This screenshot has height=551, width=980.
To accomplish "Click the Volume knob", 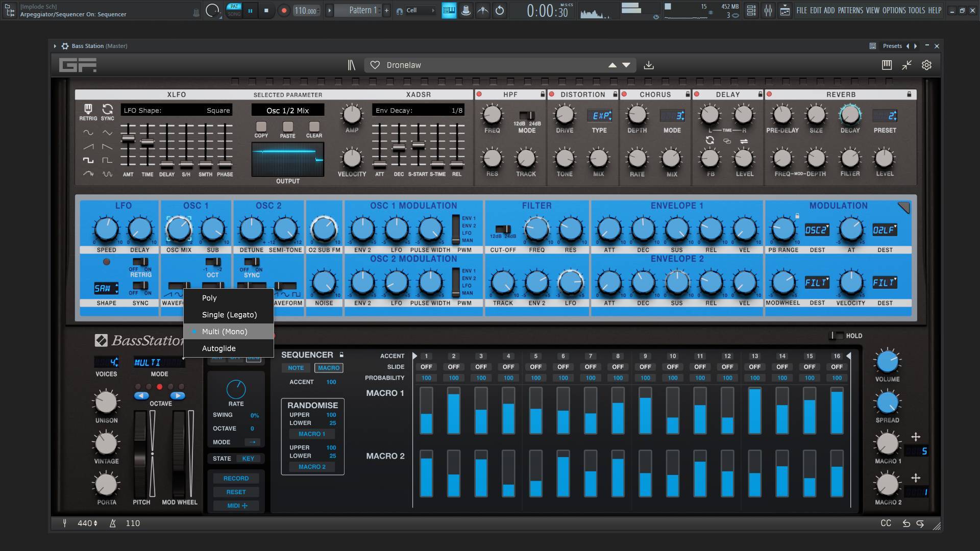I will [887, 361].
